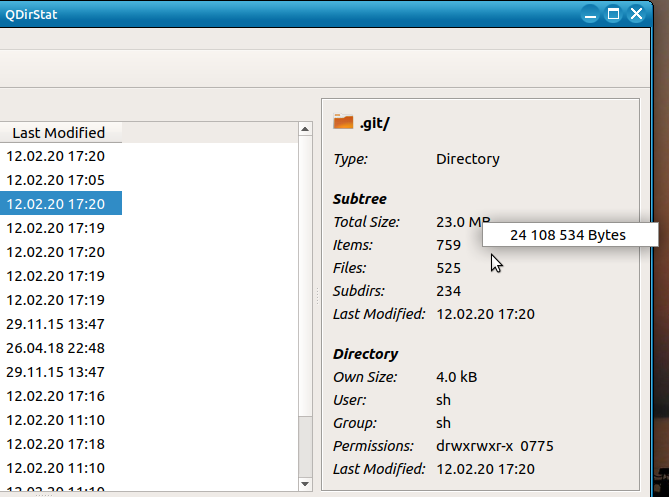Click the orange .git folder icon

343,122
